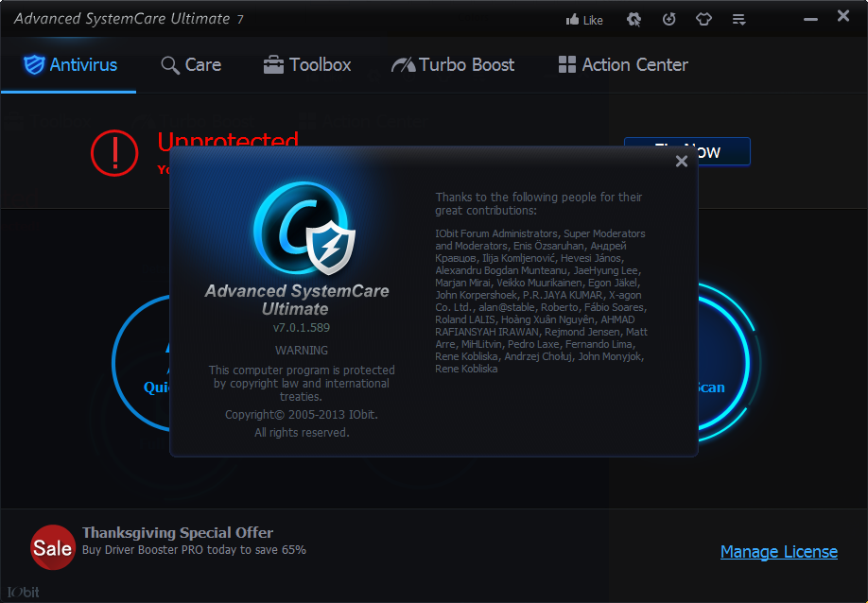Click Buy Driver Booster PRO offer text
Viewport: 868px width, 603px height.
[194, 550]
